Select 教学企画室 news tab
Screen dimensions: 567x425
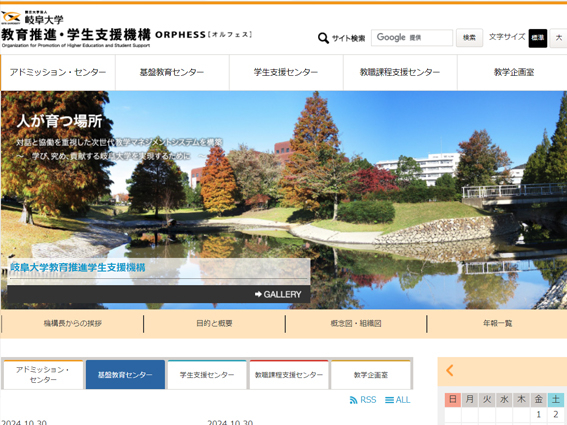click(371, 375)
